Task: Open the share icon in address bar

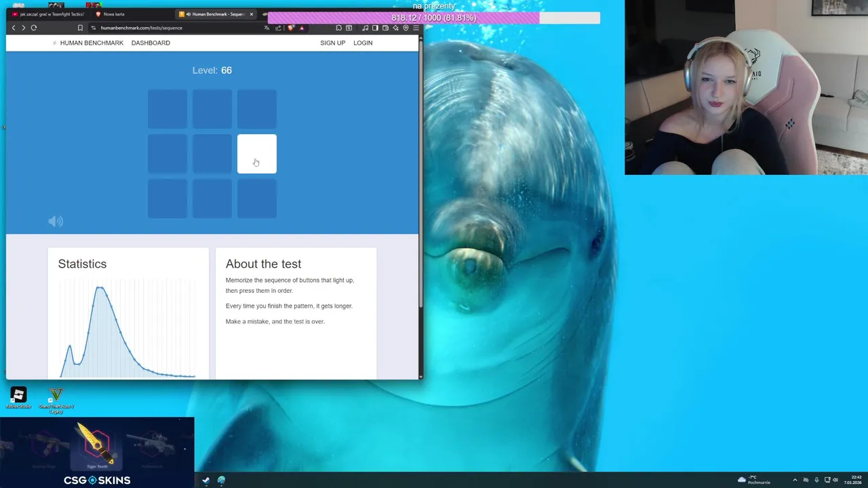Action: 278,28
